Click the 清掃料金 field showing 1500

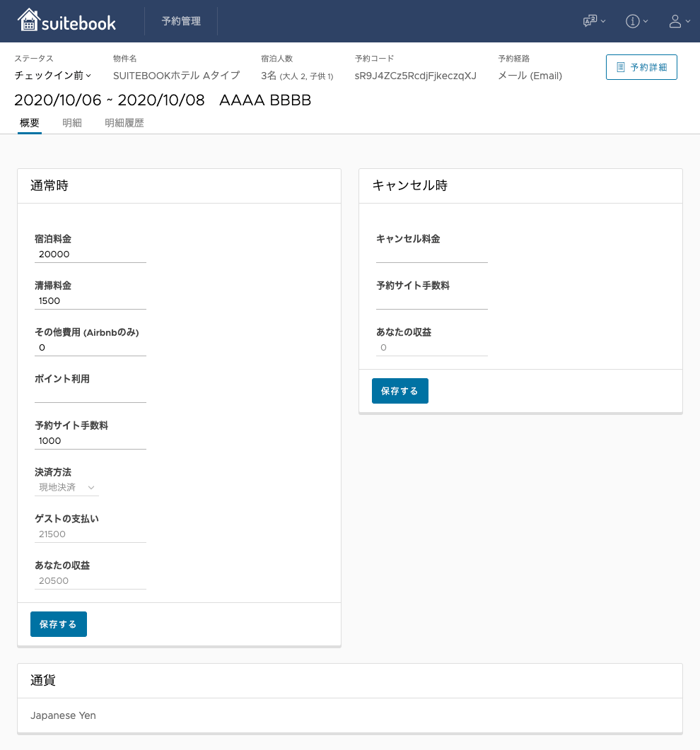click(x=90, y=301)
